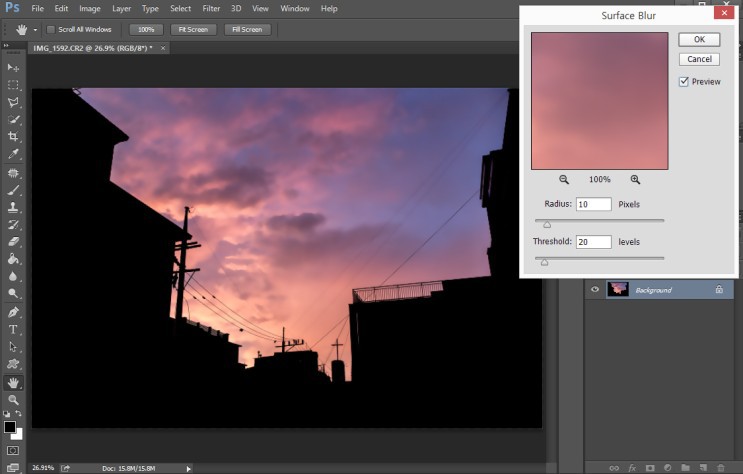Select the Horizontal Type tool
Image resolution: width=743 pixels, height=474 pixels.
14,329
